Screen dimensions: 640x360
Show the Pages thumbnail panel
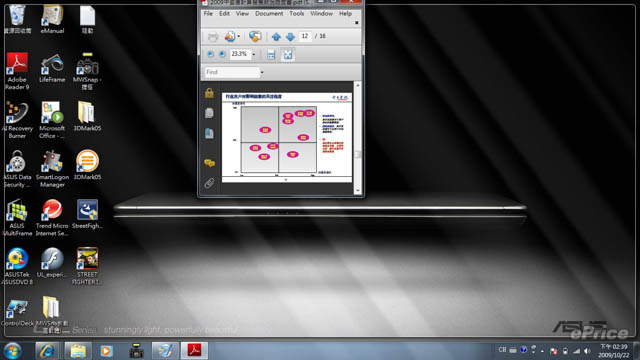tap(209, 113)
